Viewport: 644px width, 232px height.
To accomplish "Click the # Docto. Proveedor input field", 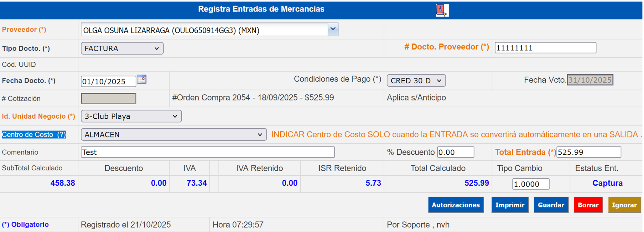I will [x=545, y=48].
